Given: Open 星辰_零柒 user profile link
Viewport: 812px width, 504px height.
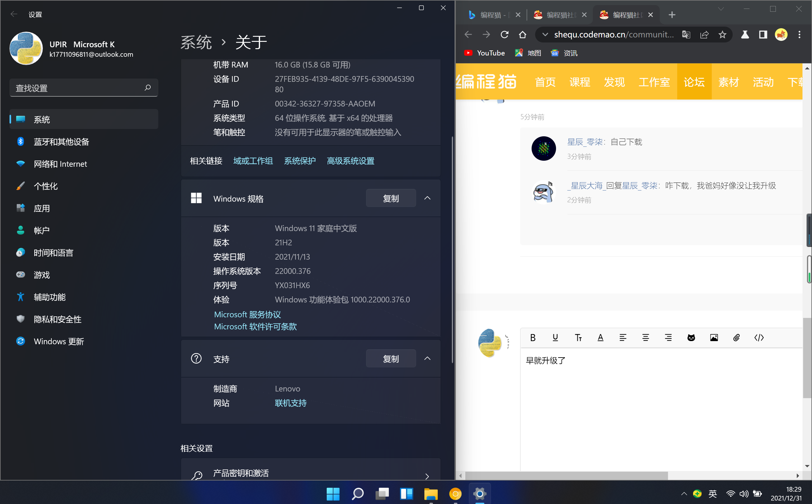Looking at the screenshot, I should pos(585,142).
